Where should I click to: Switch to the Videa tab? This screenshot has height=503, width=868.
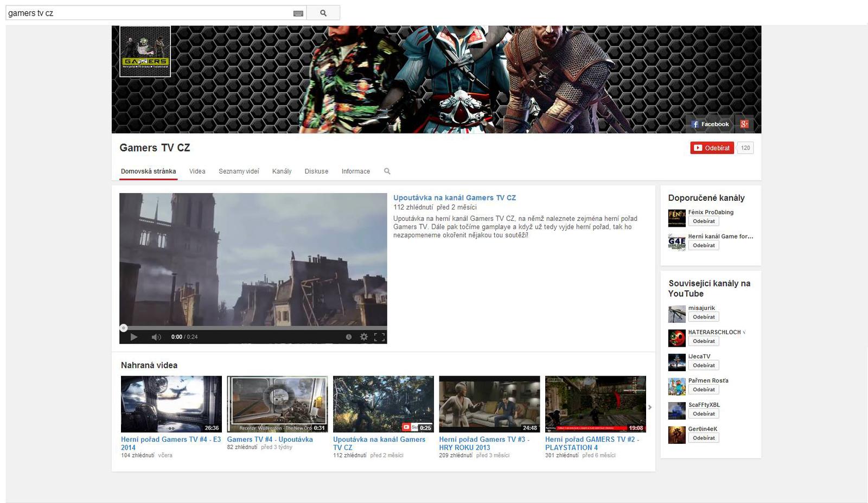(x=197, y=171)
